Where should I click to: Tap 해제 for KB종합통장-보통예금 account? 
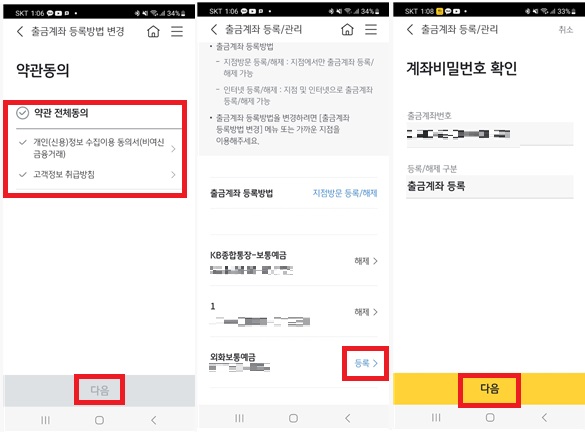click(x=366, y=261)
